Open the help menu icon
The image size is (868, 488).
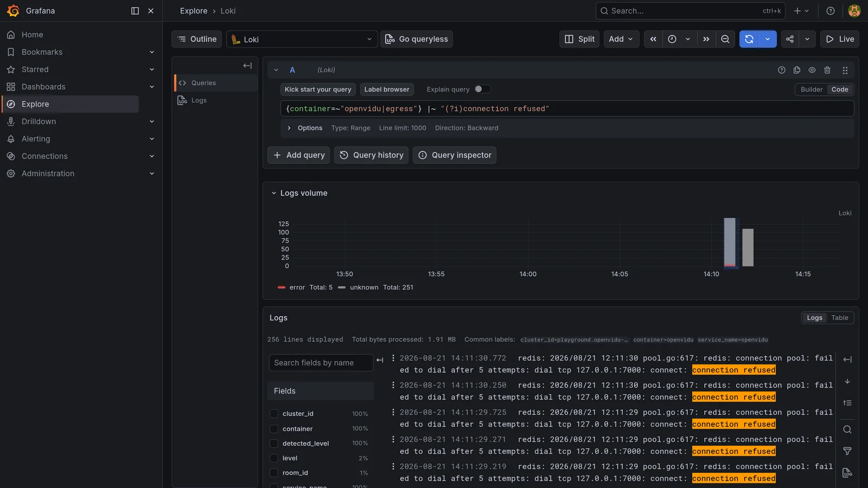click(831, 11)
